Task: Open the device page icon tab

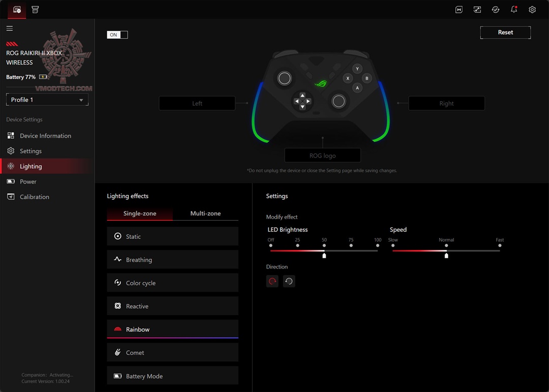Action: pos(17,10)
